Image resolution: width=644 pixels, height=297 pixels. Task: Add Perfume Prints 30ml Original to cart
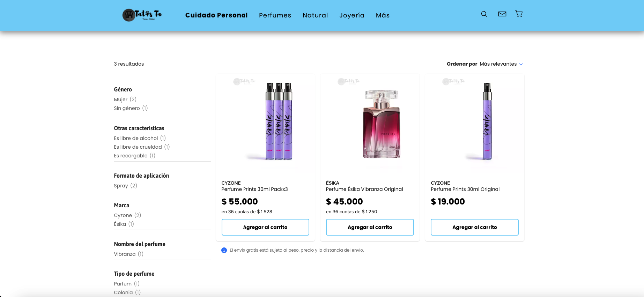tap(474, 227)
